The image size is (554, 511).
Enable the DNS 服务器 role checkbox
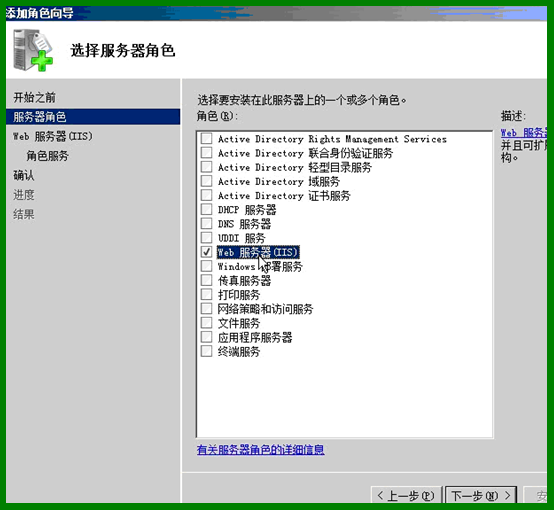206,223
